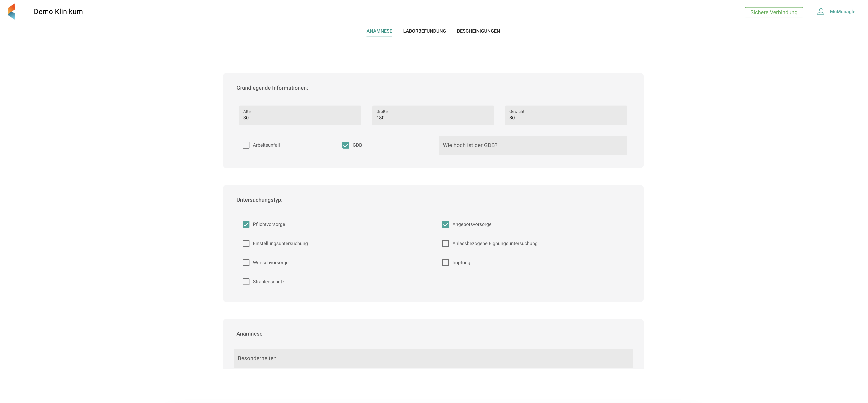Image resolution: width=868 pixels, height=403 pixels.
Task: Disable the Angebotsvorsorge checkbox
Action: click(x=445, y=224)
